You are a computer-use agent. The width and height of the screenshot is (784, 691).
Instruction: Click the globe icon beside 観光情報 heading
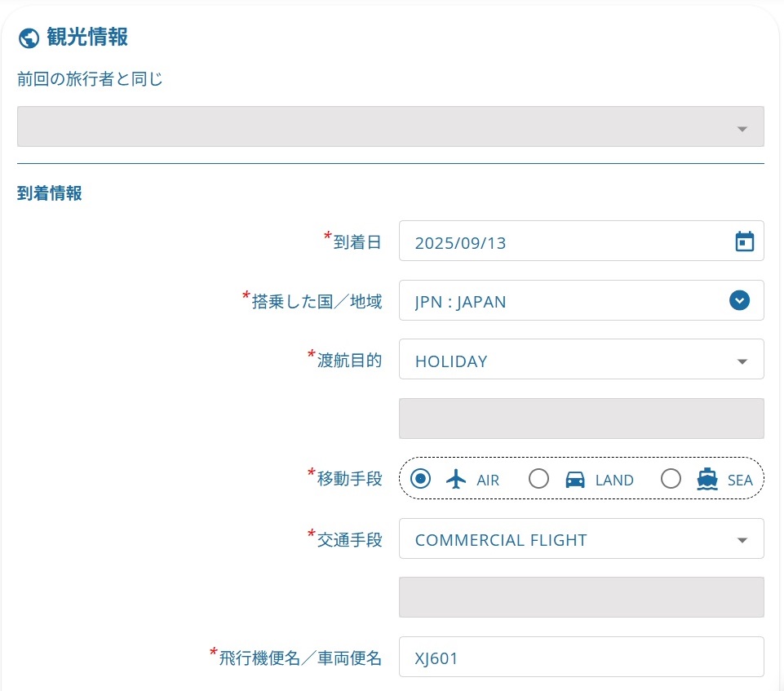coord(29,38)
